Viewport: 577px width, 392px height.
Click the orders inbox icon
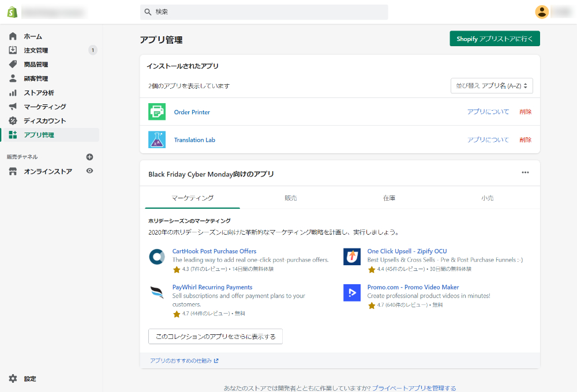pos(13,50)
